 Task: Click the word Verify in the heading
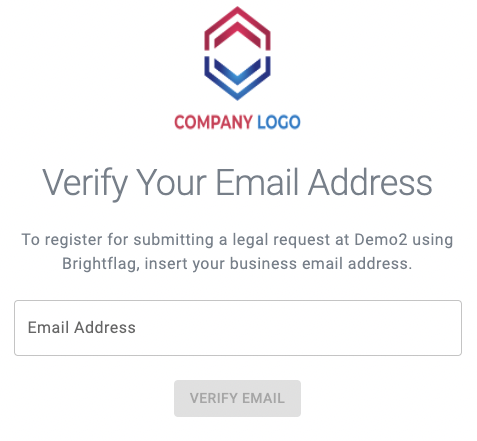click(85, 183)
